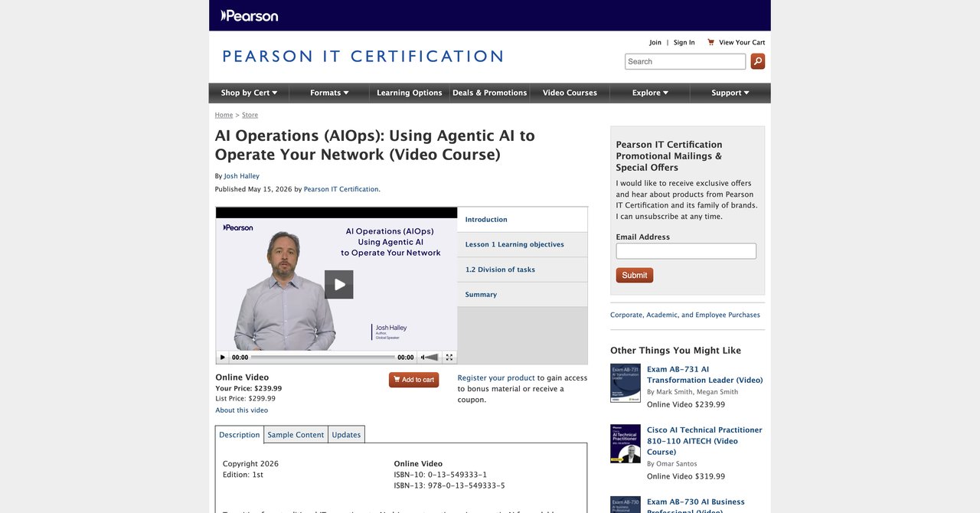Click the search magnifier button
Image resolution: width=980 pixels, height=513 pixels.
(x=757, y=61)
